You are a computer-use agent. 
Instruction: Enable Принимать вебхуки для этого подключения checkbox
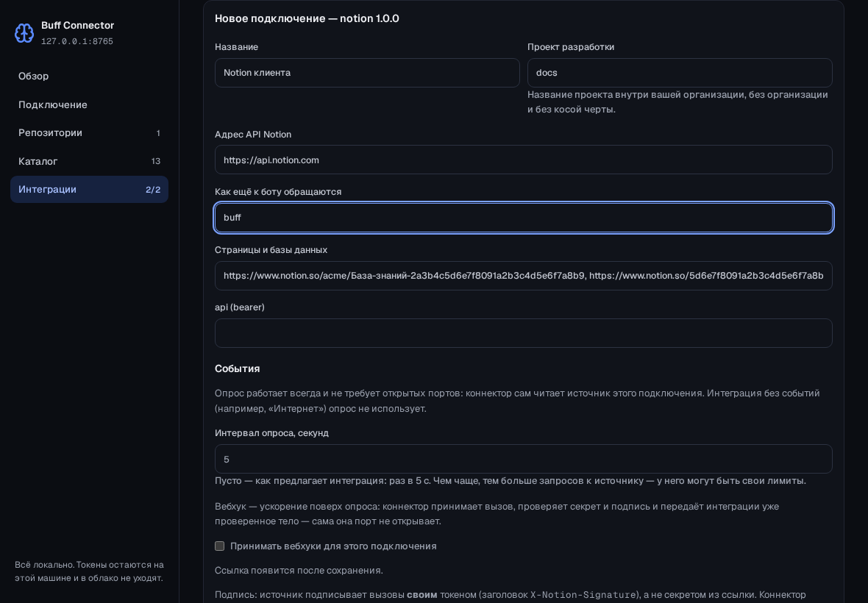click(220, 546)
